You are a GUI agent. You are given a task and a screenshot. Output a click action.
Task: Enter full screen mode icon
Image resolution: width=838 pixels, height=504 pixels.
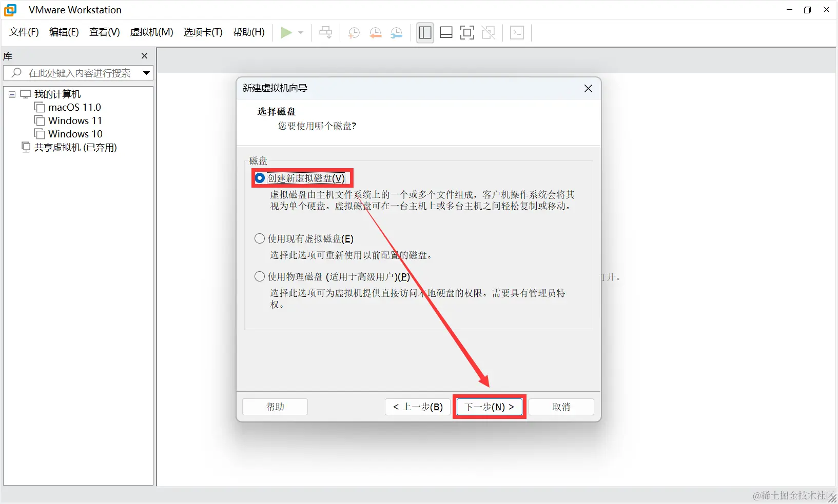467,33
